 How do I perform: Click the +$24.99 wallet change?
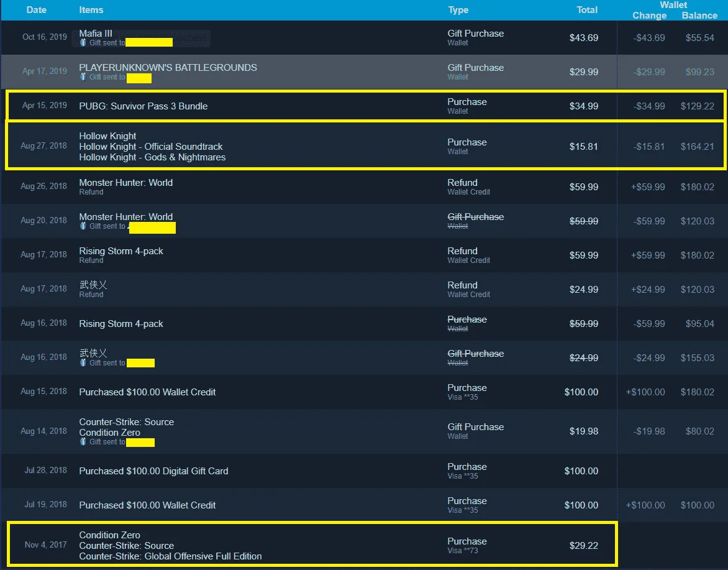tap(648, 290)
